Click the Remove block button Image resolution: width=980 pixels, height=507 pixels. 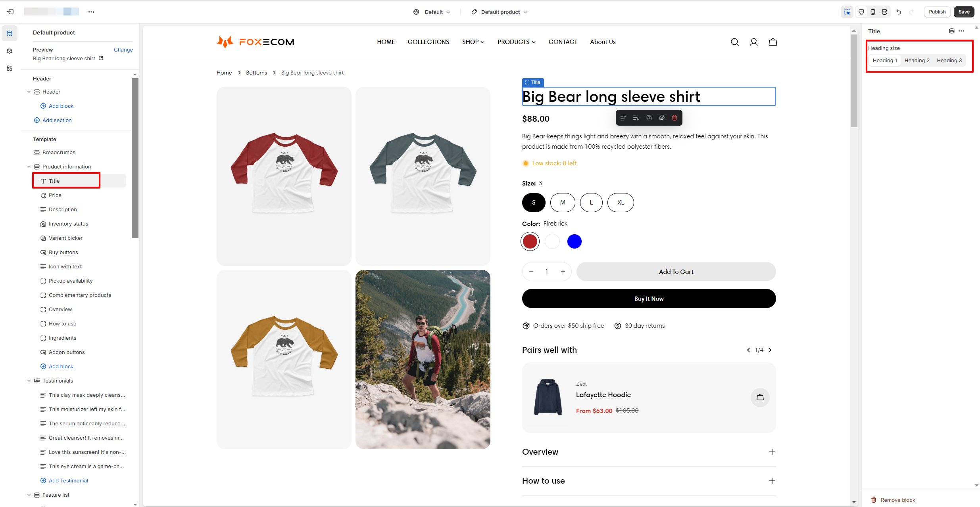[x=893, y=500]
